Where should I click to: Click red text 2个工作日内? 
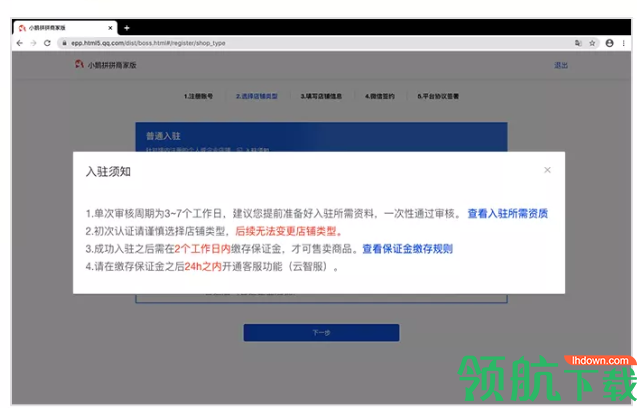[x=202, y=249]
